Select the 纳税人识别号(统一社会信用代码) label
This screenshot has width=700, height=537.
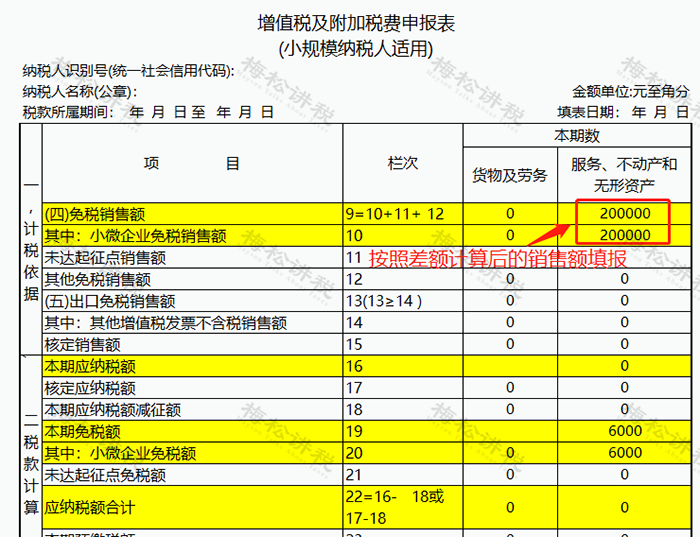tap(129, 71)
